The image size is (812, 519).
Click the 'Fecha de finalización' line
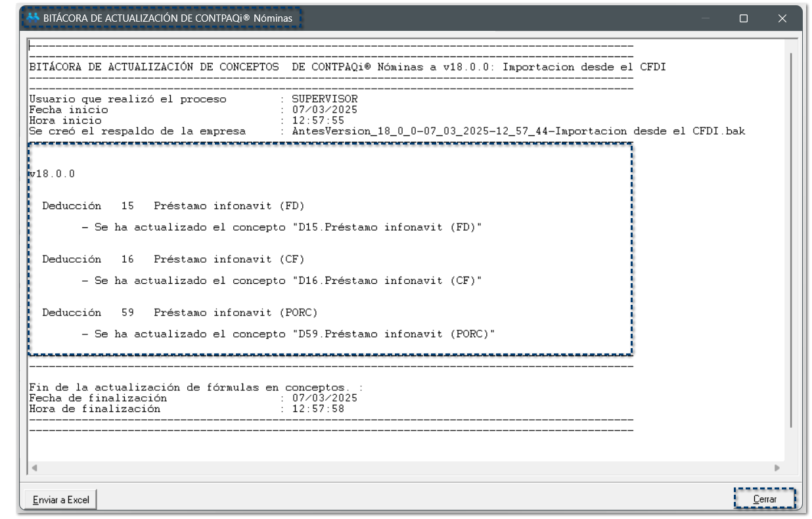(x=193, y=398)
